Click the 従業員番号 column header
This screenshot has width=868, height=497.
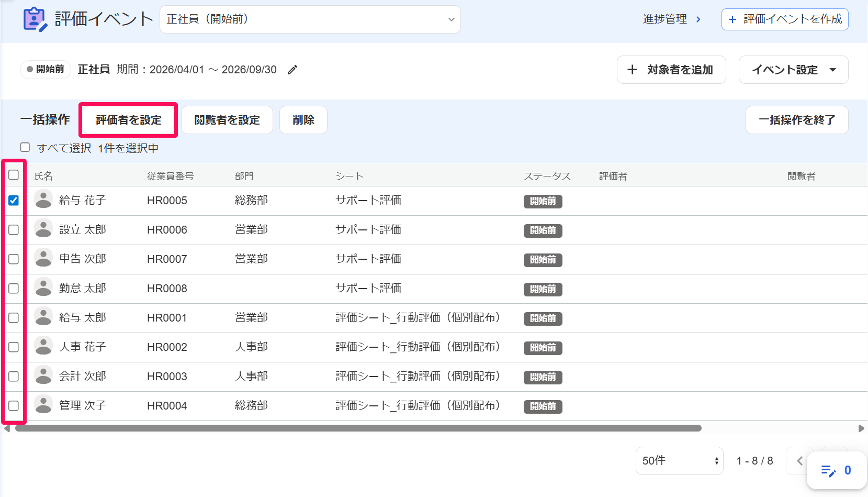click(x=170, y=176)
